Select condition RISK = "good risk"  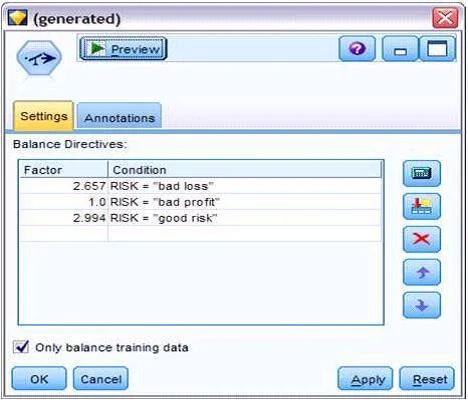(x=164, y=218)
